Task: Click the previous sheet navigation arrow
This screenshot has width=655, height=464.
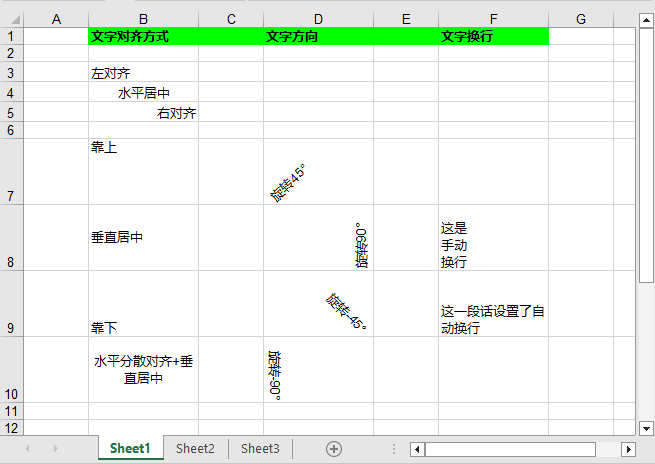Action: 27,449
